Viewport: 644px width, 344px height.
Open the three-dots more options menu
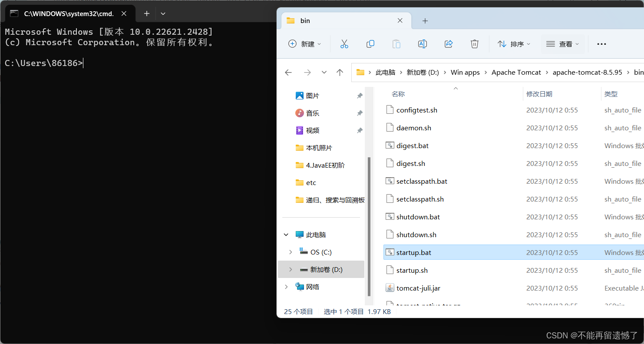click(601, 44)
